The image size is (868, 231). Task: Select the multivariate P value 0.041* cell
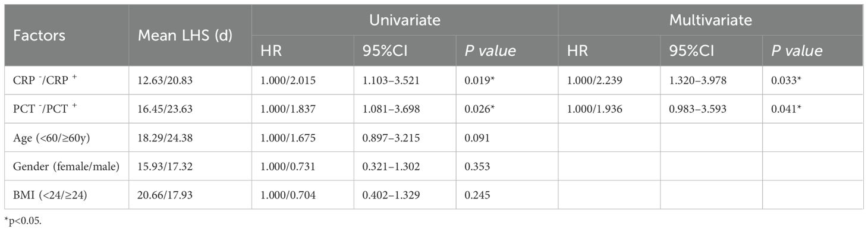[785, 109]
